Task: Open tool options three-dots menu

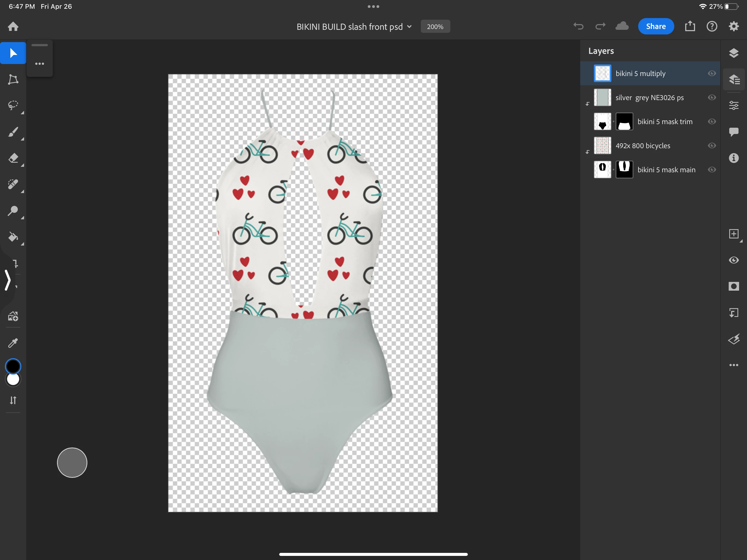Action: click(40, 63)
